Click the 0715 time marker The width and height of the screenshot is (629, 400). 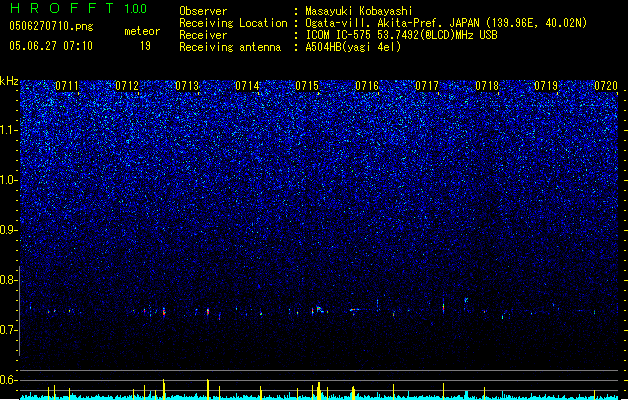click(x=307, y=86)
